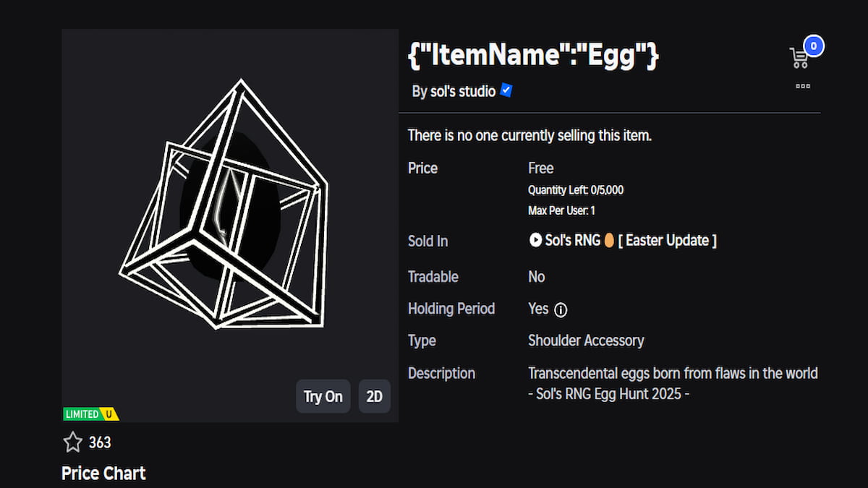Open the Price Chart section

coord(103,474)
